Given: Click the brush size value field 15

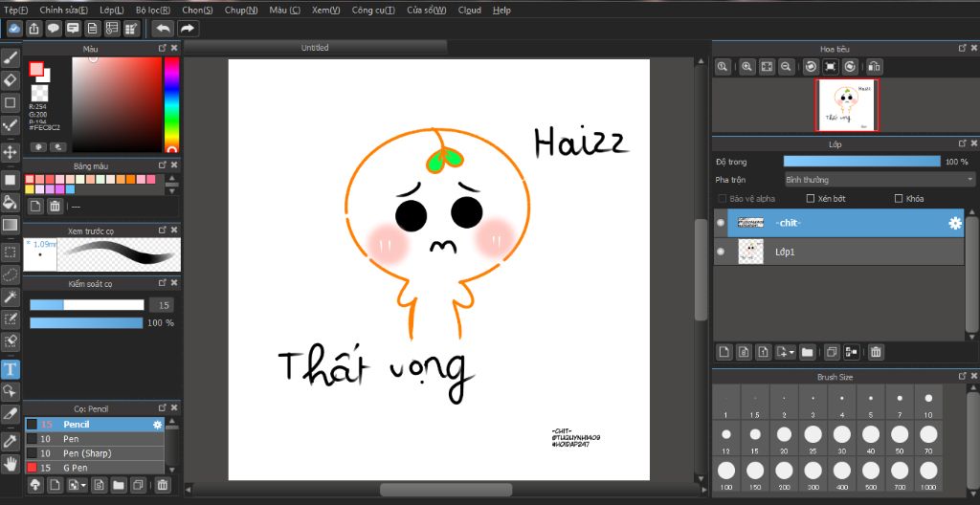Looking at the screenshot, I should (162, 305).
